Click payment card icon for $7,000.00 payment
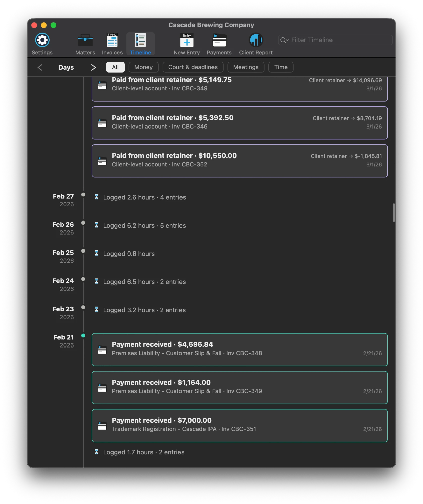The height and width of the screenshot is (504, 423). click(x=102, y=426)
